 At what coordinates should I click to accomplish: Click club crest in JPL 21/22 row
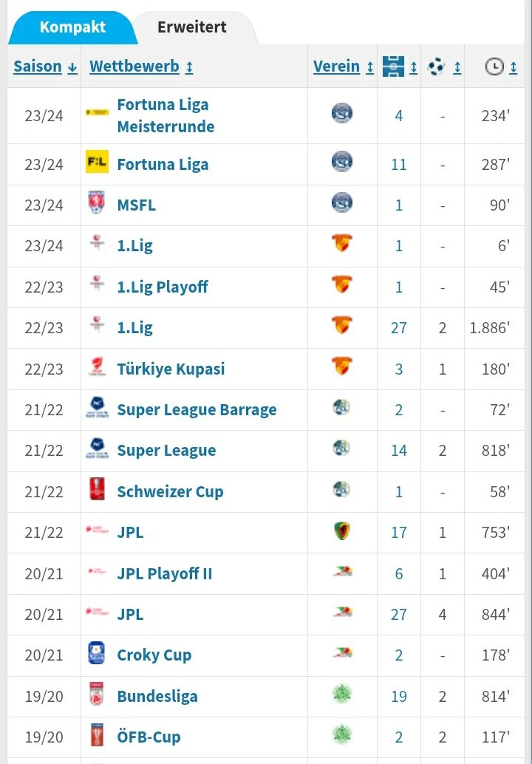pos(342,531)
